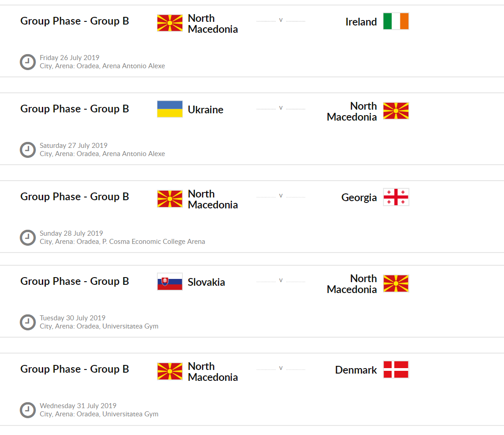
Task: Click the Saturday 27 July 2019 date text
Action: pos(74,146)
